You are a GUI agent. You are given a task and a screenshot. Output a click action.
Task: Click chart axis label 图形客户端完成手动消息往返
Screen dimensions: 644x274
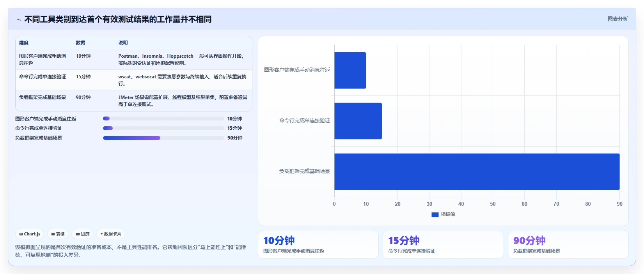pyautogui.click(x=297, y=70)
